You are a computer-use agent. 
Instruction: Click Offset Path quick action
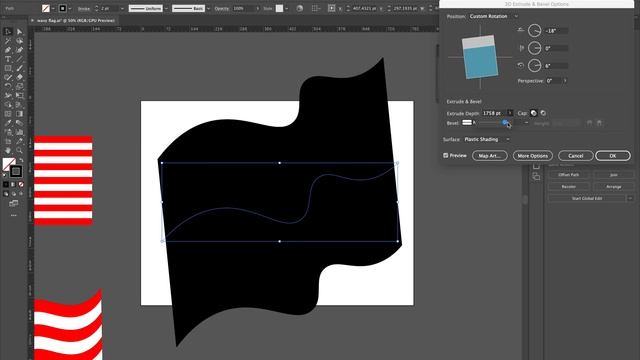point(569,175)
